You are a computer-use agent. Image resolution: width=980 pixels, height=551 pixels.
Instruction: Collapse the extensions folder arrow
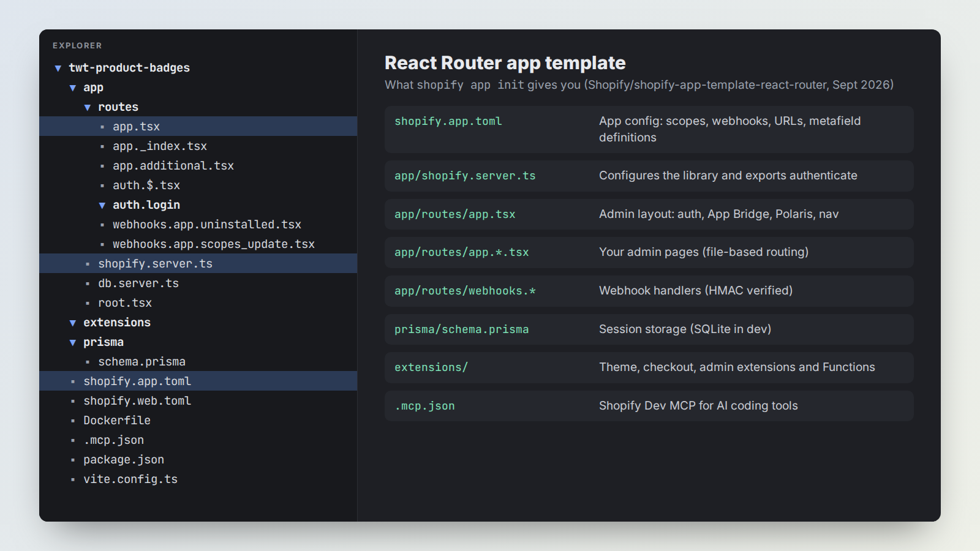tap(73, 323)
